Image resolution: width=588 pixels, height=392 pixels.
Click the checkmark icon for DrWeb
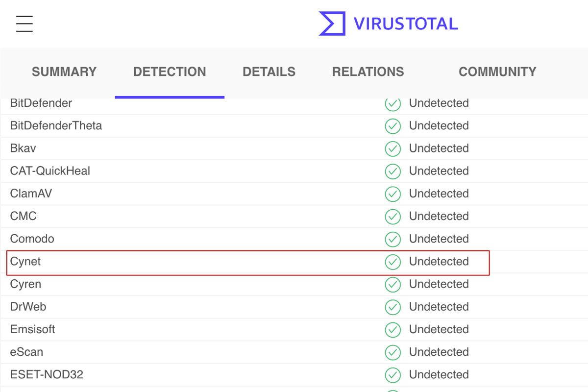[x=392, y=307]
